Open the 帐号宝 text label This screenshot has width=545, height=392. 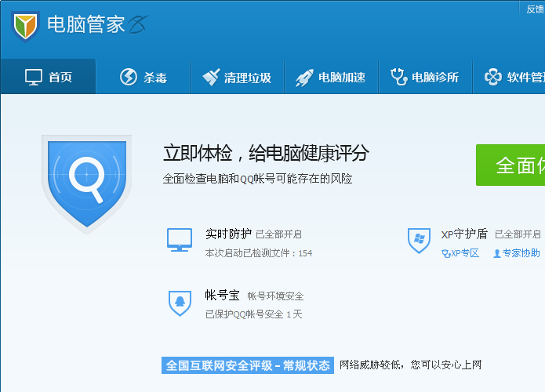coord(222,296)
